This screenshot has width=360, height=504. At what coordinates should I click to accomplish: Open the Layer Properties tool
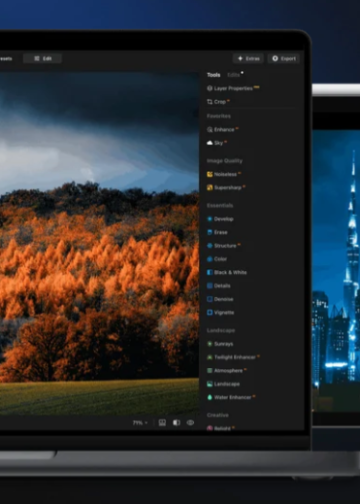coord(233,88)
